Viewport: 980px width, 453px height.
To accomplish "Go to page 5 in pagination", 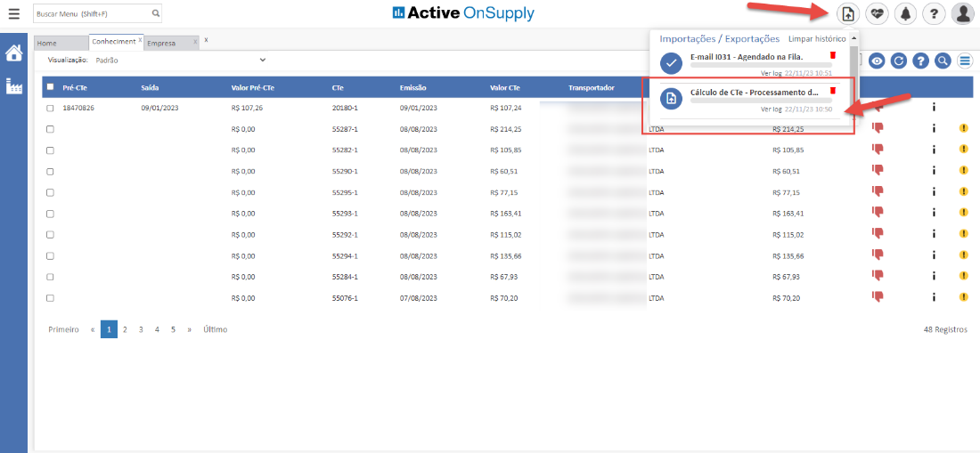I will (x=173, y=329).
